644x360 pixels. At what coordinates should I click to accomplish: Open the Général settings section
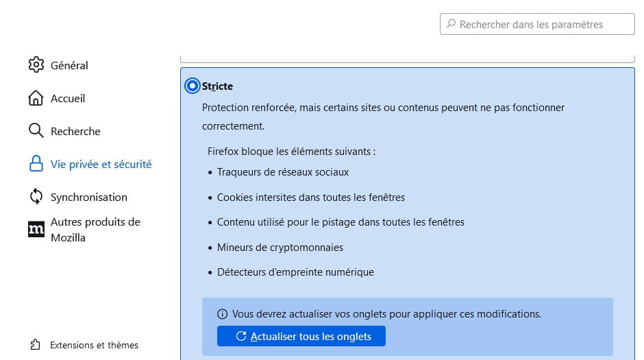pos(69,65)
